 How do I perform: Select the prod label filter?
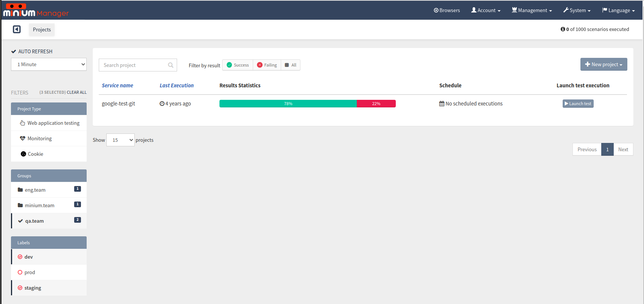coord(49,272)
